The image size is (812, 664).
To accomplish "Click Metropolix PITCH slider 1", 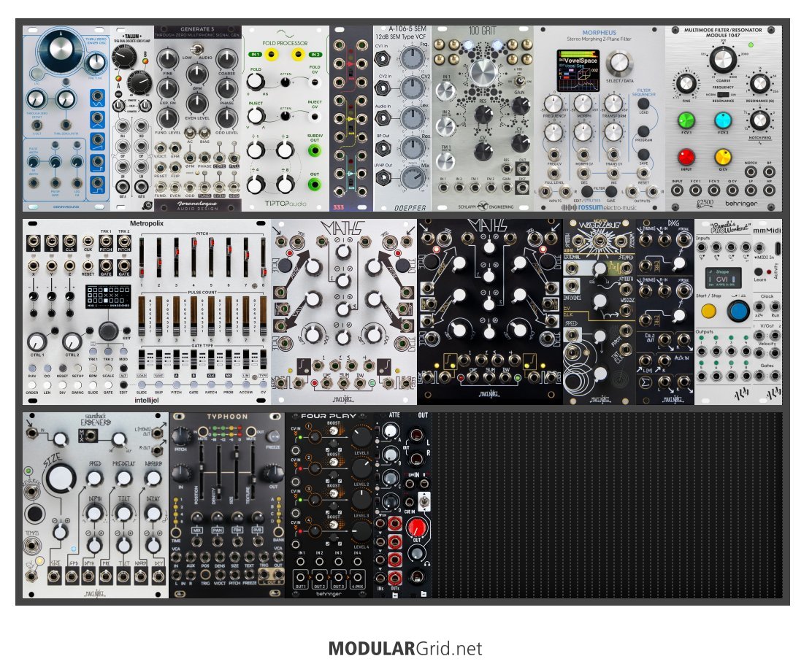I will point(142,258).
